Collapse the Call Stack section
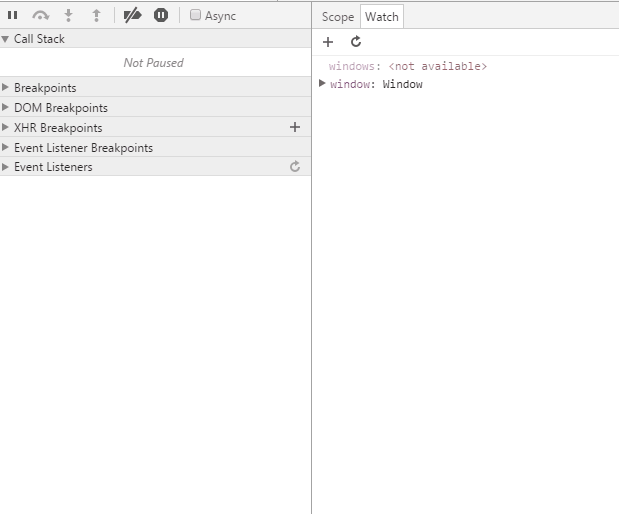The image size is (619, 514). click(x=5, y=39)
